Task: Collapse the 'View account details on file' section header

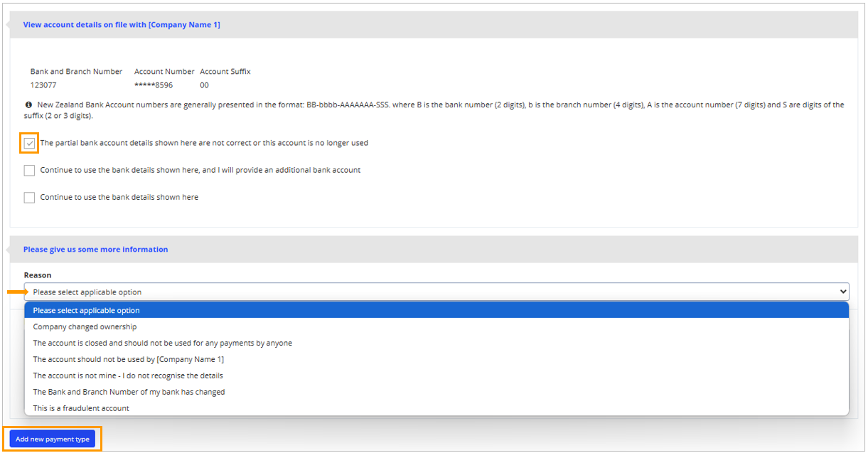Action: pos(122,25)
